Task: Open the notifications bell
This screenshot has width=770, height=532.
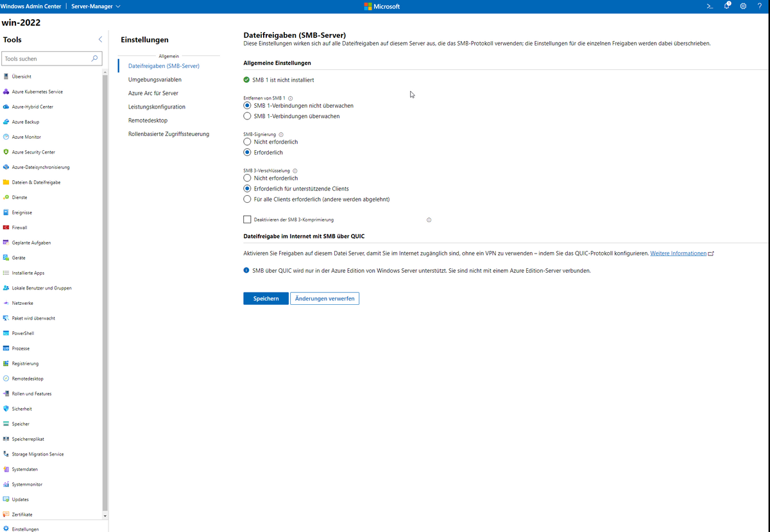Action: 726,6
